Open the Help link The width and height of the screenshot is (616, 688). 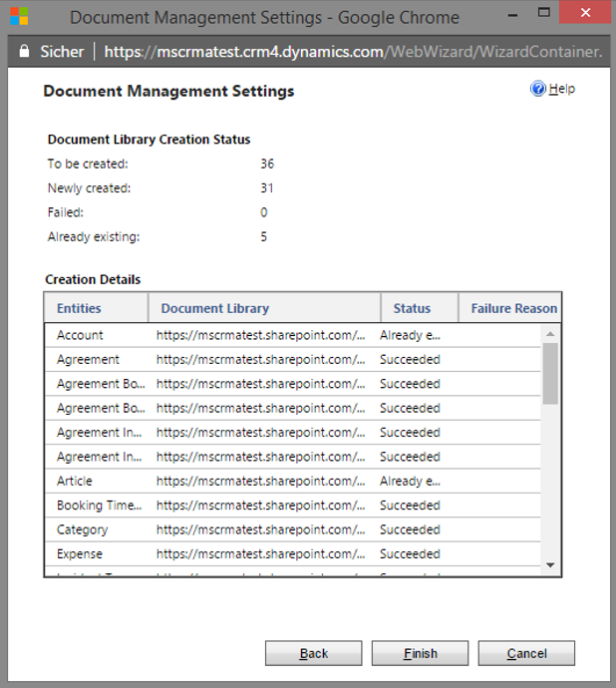pos(561,89)
